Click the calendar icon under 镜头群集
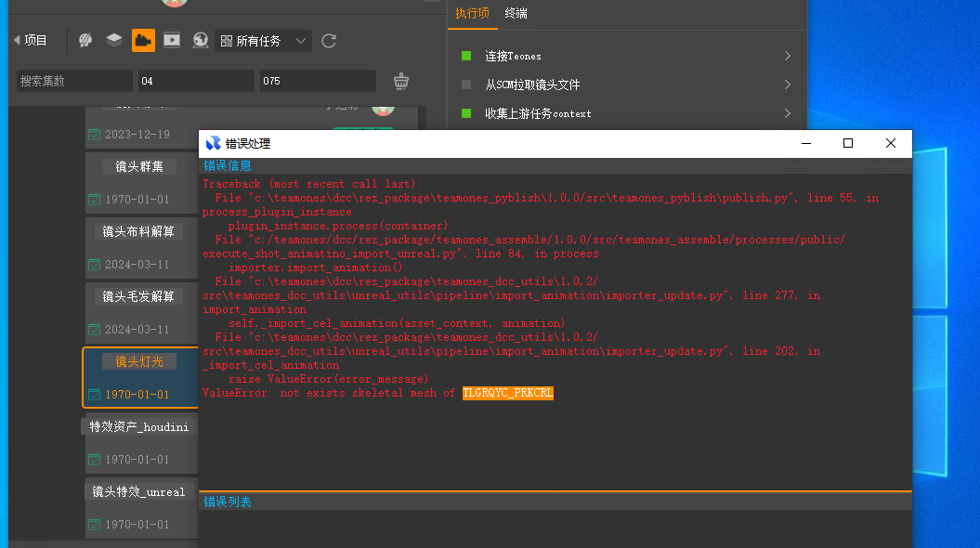Screen dimensions: 980x548 (x=94, y=200)
